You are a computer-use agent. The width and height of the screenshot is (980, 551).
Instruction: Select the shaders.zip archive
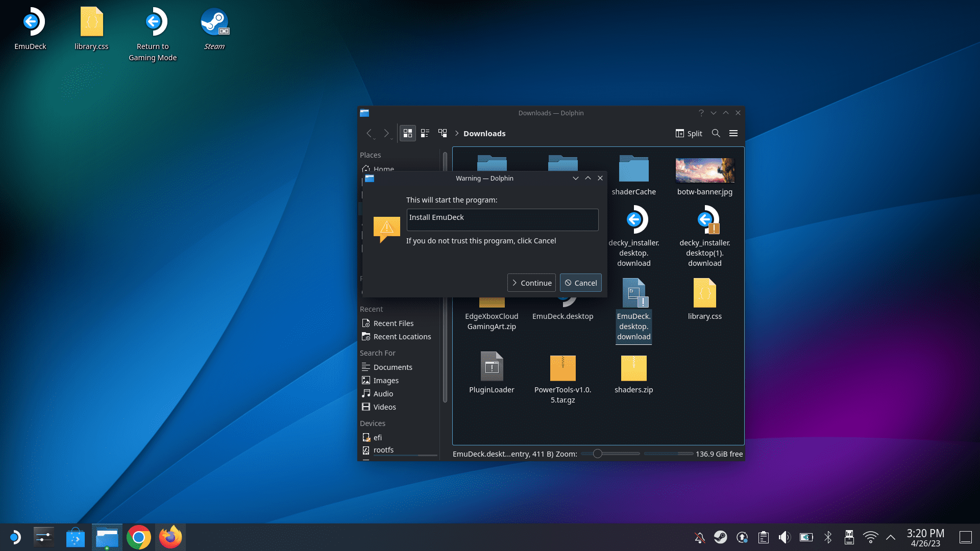pyautogui.click(x=633, y=374)
